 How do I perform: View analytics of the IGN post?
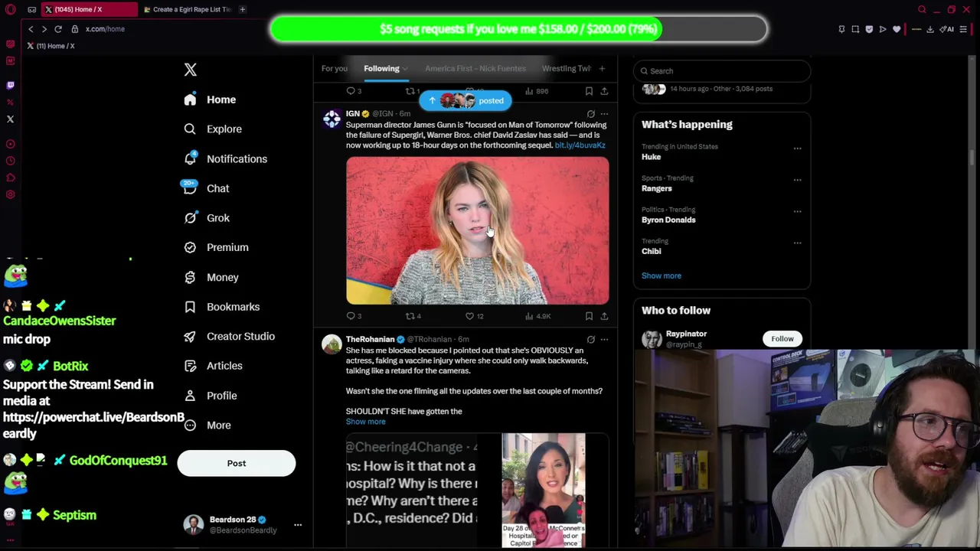point(539,315)
